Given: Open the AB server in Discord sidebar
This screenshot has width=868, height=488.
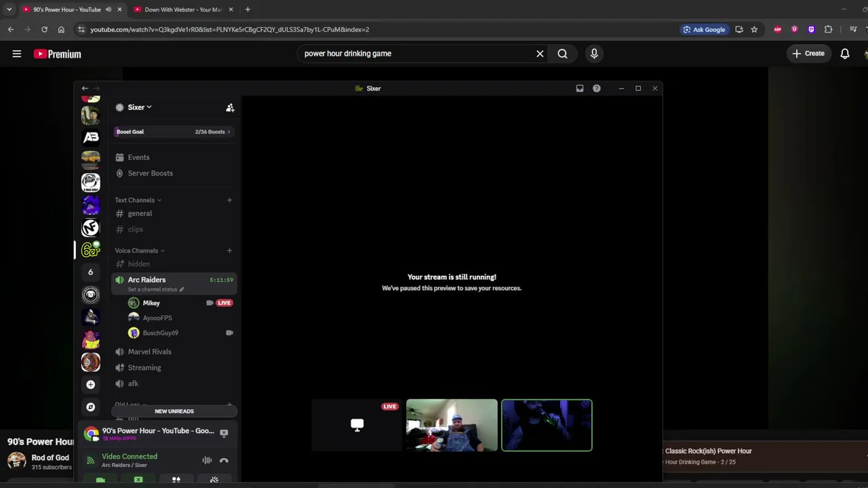Looking at the screenshot, I should tap(90, 137).
